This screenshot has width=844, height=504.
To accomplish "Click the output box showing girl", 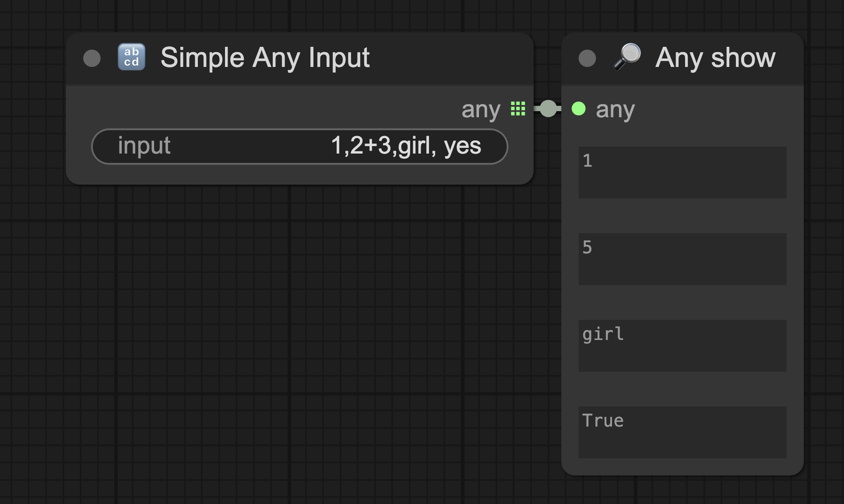I will pos(682,346).
